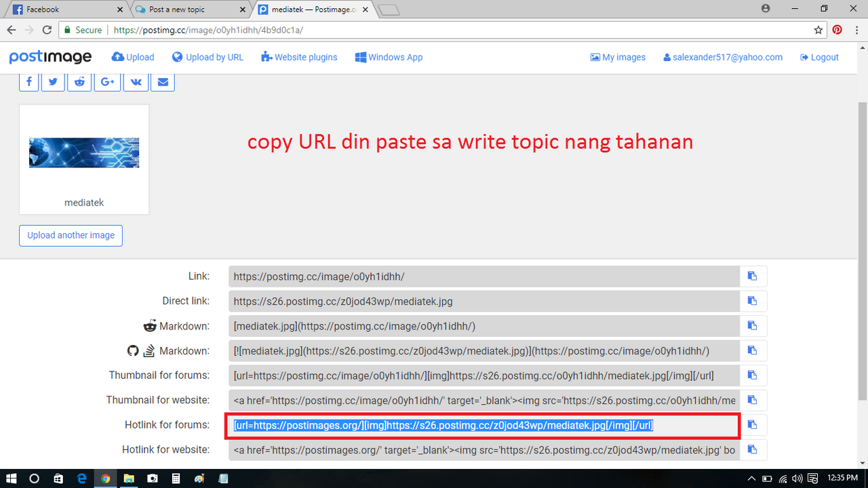Share image via VK icon
The width and height of the screenshot is (868, 488).
click(x=136, y=82)
